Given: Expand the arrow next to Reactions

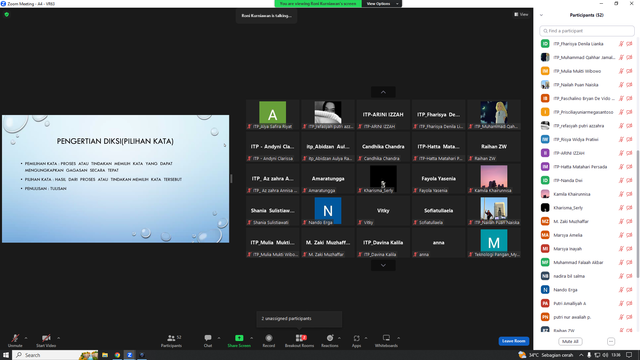Looking at the screenshot, I should point(339,338).
